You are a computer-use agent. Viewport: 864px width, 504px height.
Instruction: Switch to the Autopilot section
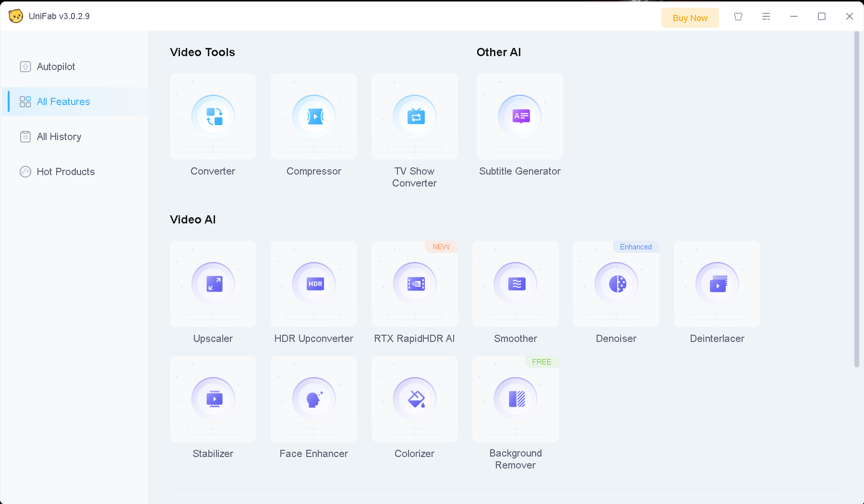(x=75, y=67)
